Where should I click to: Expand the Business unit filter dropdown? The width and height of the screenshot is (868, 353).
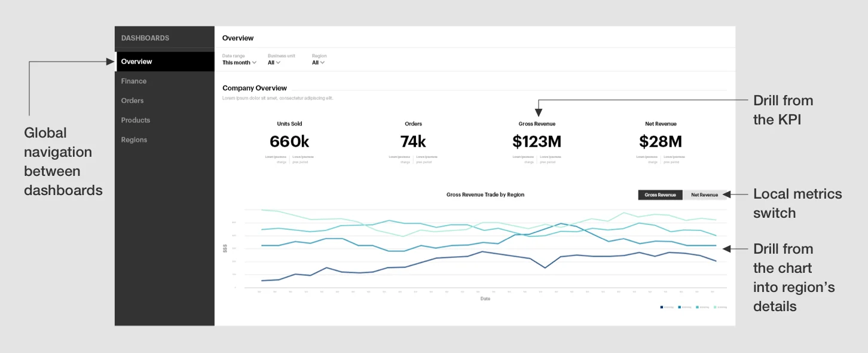(274, 62)
